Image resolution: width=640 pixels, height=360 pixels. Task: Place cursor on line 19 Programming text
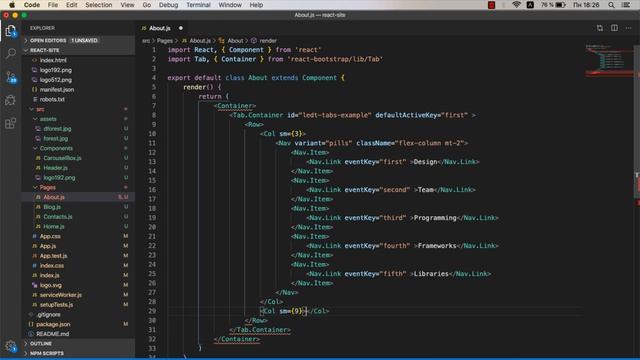435,218
